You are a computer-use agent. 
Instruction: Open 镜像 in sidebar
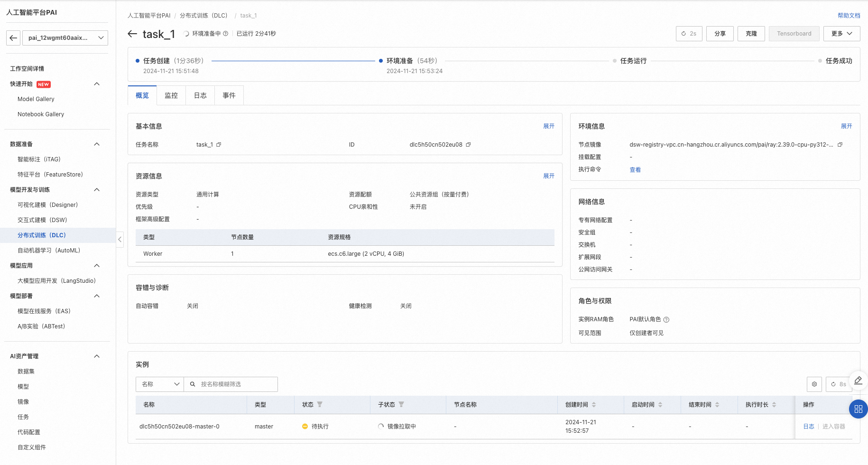(x=23, y=402)
